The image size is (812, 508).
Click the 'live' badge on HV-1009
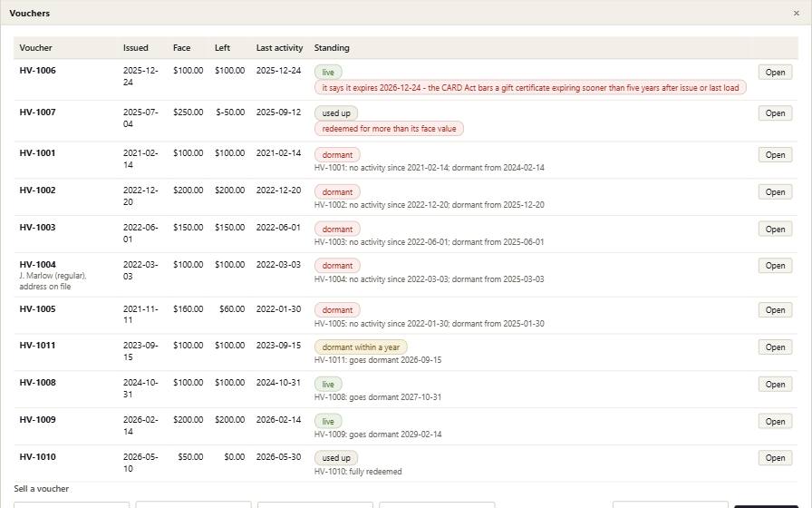pyautogui.click(x=328, y=422)
